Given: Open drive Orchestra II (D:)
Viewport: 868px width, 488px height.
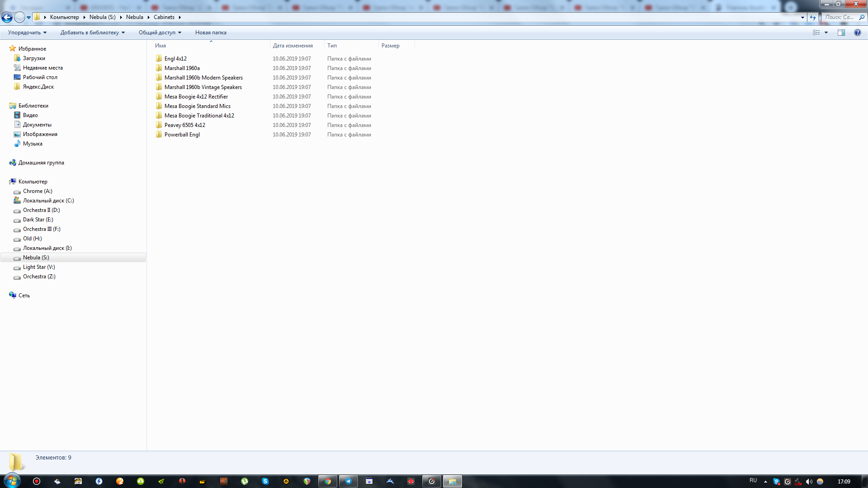Looking at the screenshot, I should pos(41,210).
